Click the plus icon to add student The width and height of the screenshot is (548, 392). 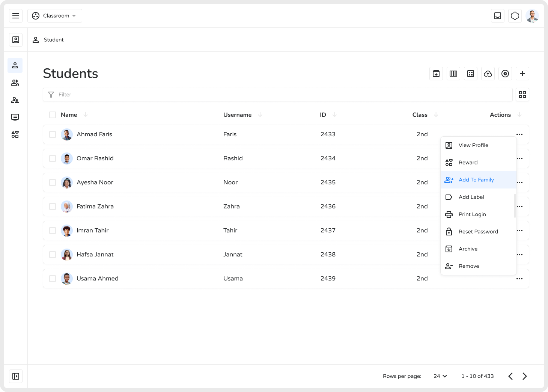coord(522,74)
